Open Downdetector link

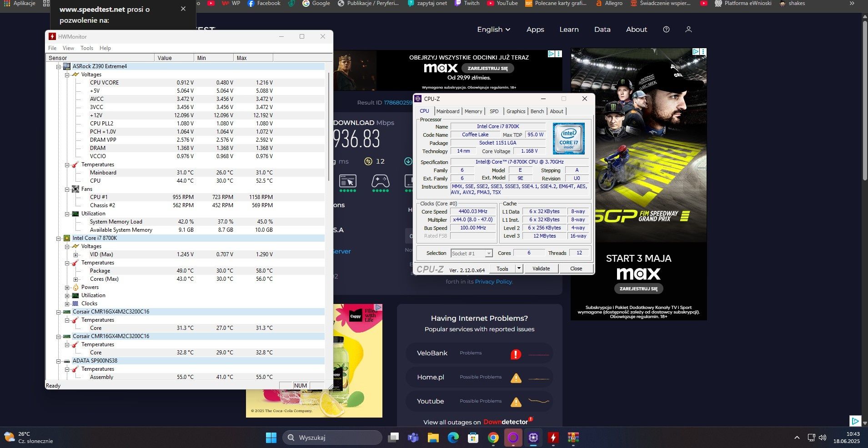tap(507, 422)
